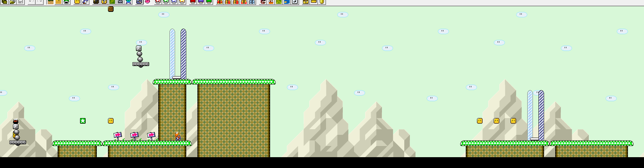Click the orange Lakitu face toolbar icon
Image resolution: width=644 pixels, height=168 pixels.
[x=271, y=2]
